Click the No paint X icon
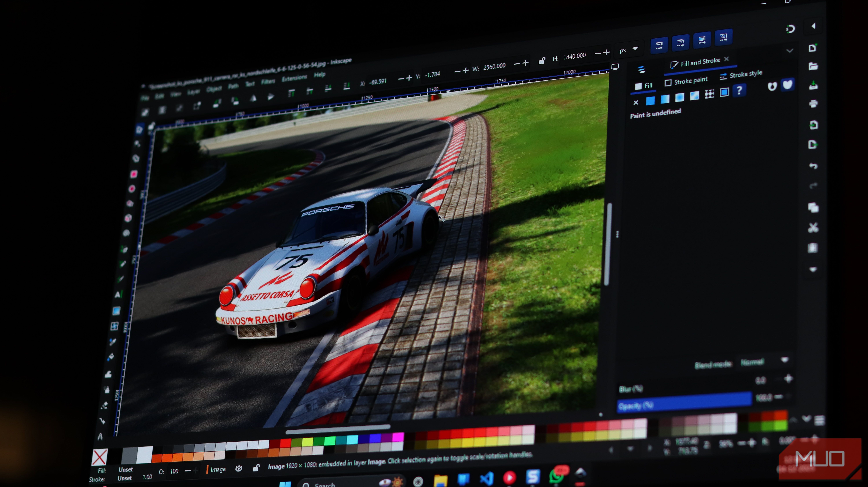 coord(636,103)
